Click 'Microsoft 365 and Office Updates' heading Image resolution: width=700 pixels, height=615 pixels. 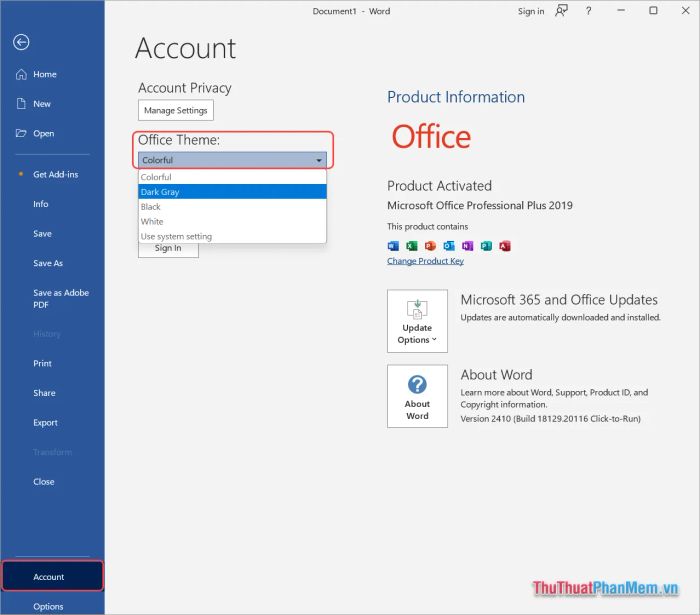pos(559,299)
